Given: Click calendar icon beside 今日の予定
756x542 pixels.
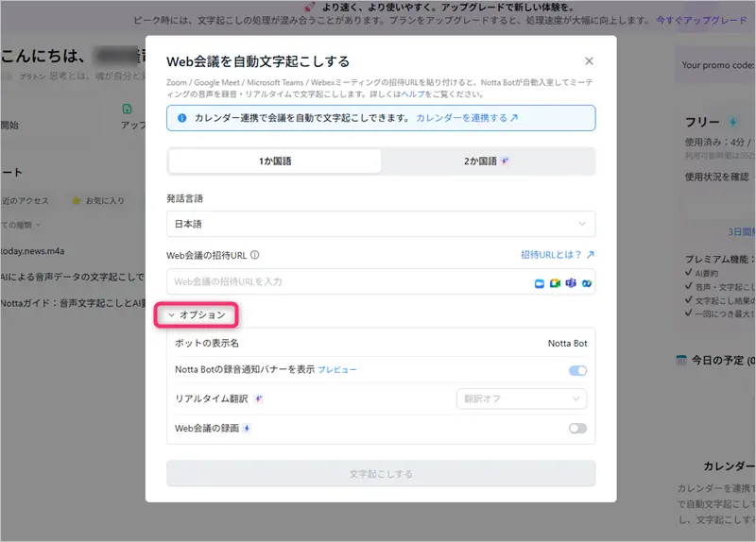Looking at the screenshot, I should (680, 360).
